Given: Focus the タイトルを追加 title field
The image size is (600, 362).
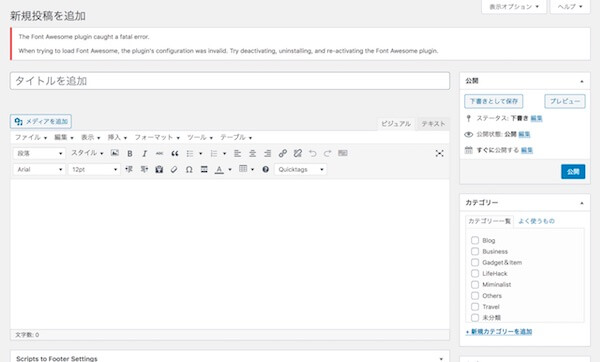Looking at the screenshot, I should pyautogui.click(x=230, y=81).
